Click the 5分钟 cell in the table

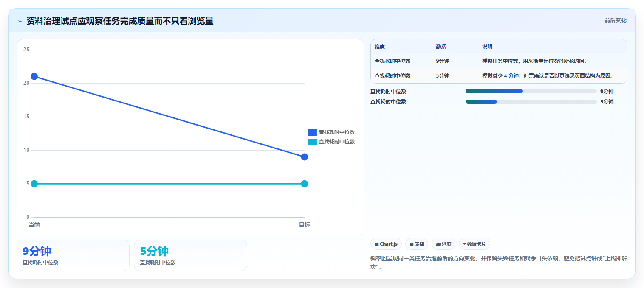(x=442, y=76)
